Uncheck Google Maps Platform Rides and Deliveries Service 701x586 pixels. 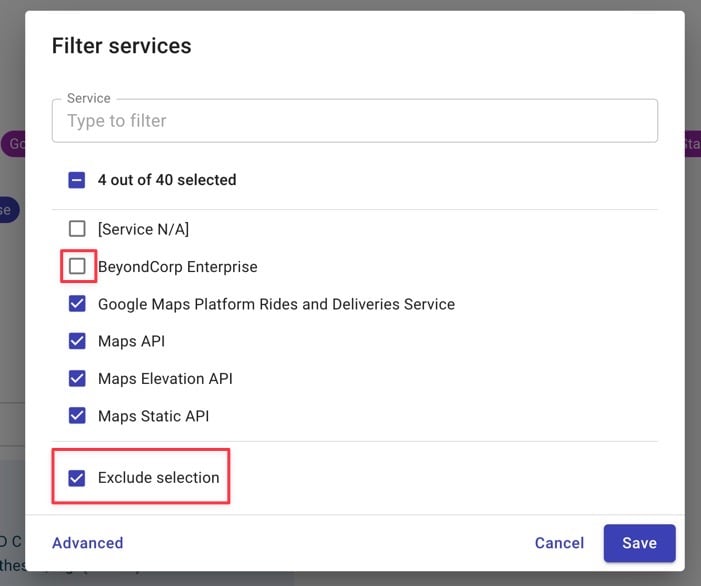click(77, 304)
